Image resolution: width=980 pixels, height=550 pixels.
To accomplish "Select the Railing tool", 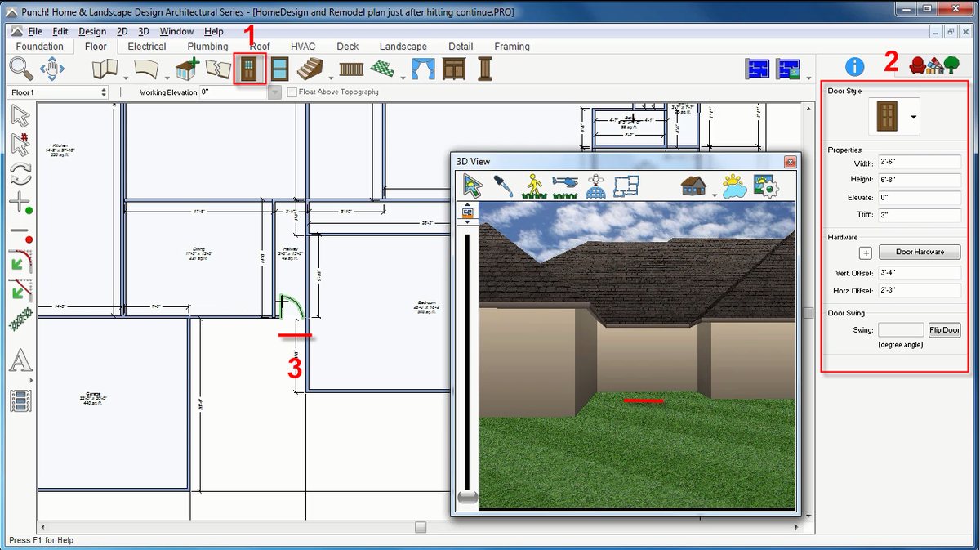I will (351, 69).
